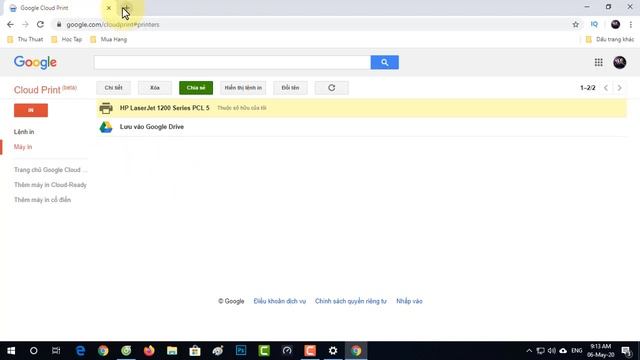Open Điều khoản dịch vụ link
The height and width of the screenshot is (360, 640).
[280, 301]
